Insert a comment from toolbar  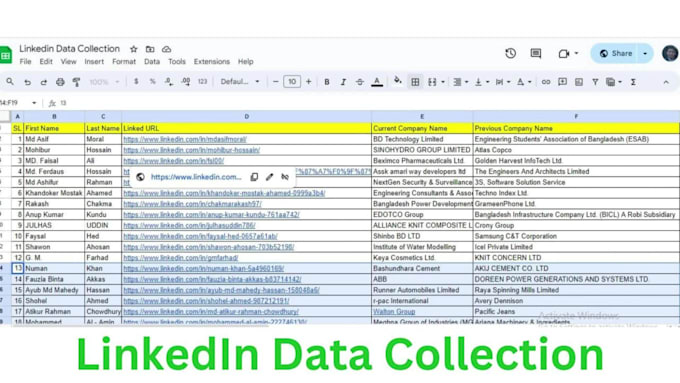pyautogui.click(x=562, y=82)
